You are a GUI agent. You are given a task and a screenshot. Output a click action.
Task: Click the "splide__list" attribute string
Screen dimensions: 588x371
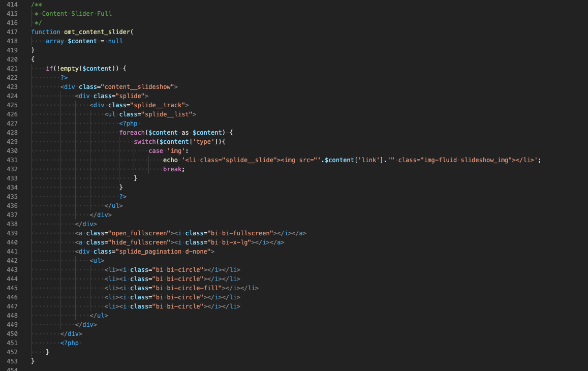pyautogui.click(x=165, y=114)
